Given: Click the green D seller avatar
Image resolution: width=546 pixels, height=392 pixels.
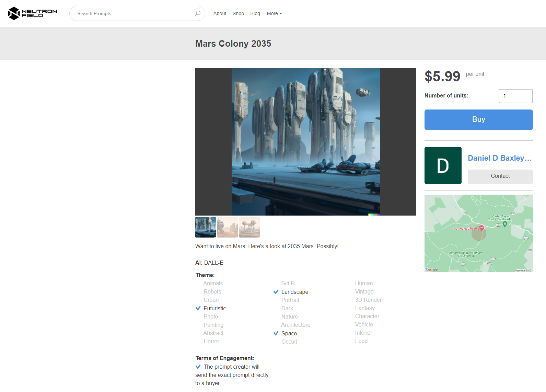Looking at the screenshot, I should click(443, 165).
